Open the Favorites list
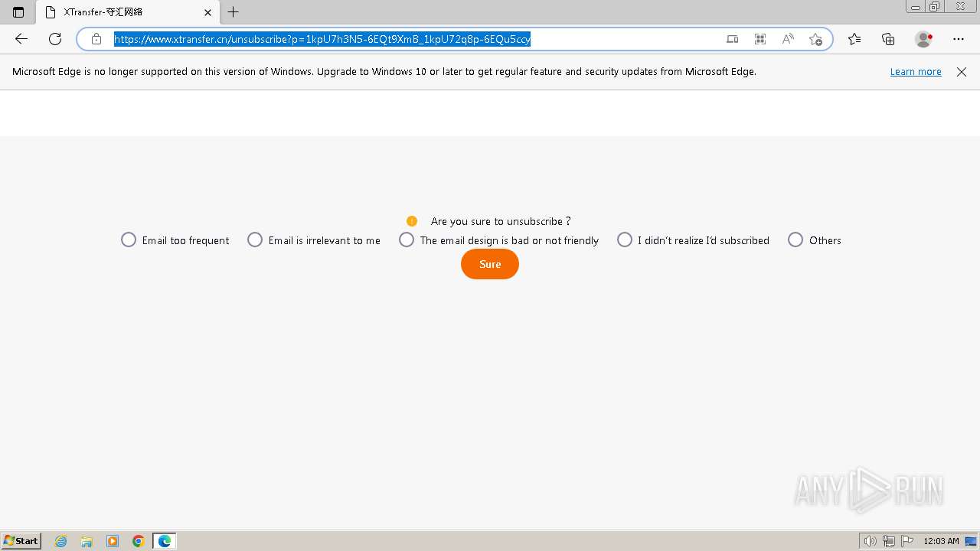Viewport: 980px width, 551px height. [x=854, y=39]
